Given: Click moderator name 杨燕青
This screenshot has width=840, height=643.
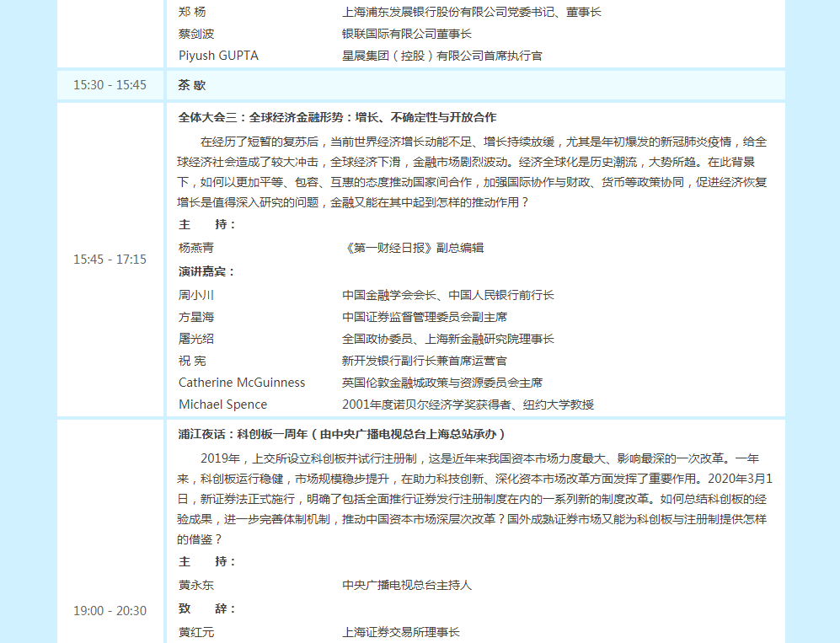Looking at the screenshot, I should pos(196,249).
